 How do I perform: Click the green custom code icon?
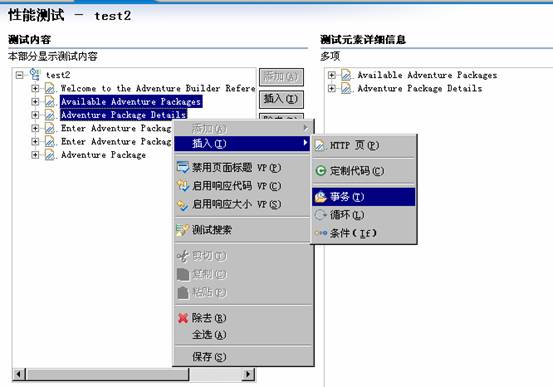[320, 171]
